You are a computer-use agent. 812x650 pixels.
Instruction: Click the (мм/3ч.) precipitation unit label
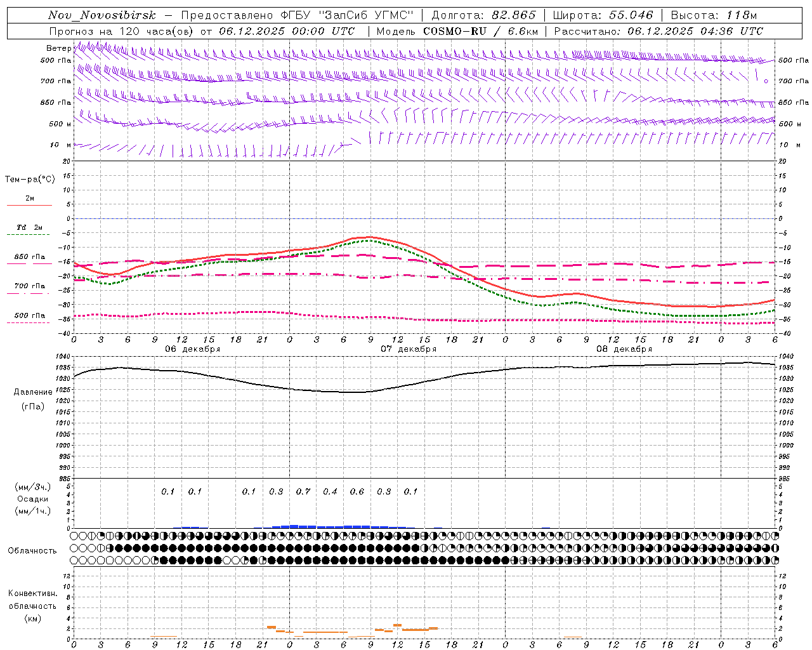32,487
